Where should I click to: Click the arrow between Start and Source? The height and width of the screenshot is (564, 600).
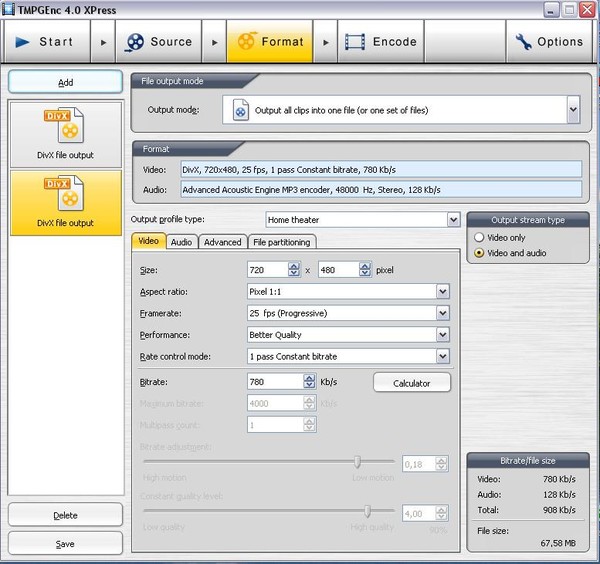(x=103, y=42)
